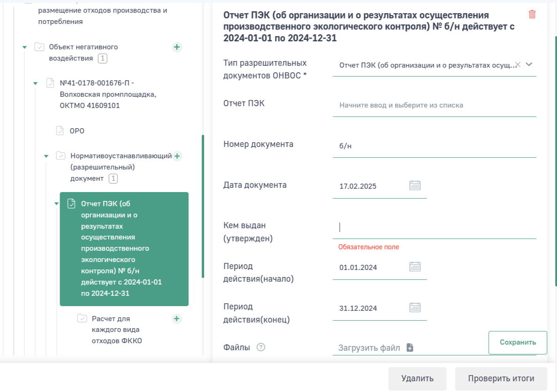The width and height of the screenshot is (557, 392).
Task: Collapse the №41-0178-001676-П Волховская промплощадка node
Action: (35, 84)
